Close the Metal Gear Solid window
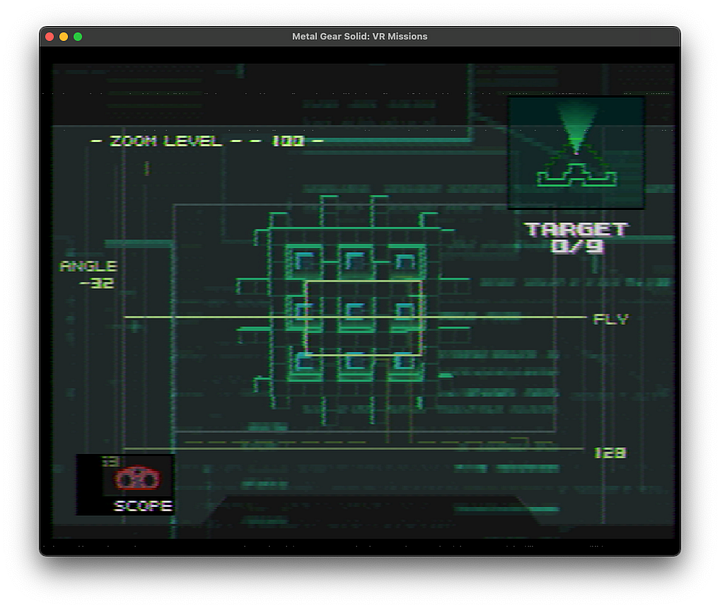Image resolution: width=720 pixels, height=608 pixels. click(50, 37)
